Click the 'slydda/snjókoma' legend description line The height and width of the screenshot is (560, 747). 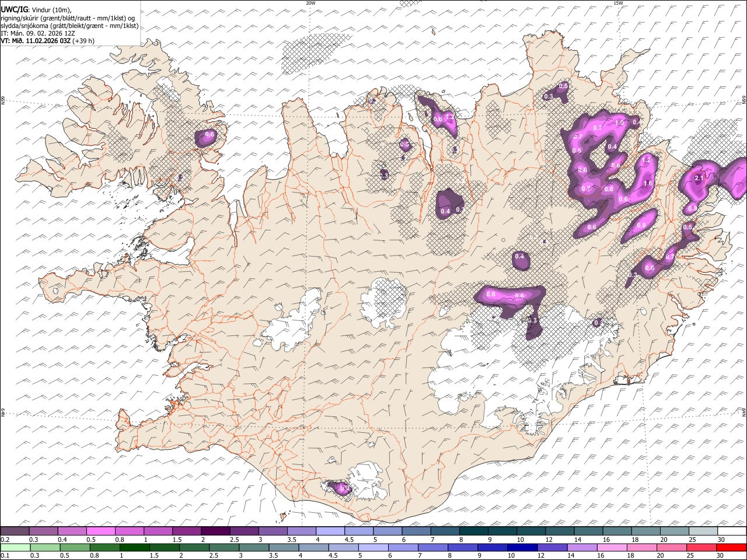point(69,26)
